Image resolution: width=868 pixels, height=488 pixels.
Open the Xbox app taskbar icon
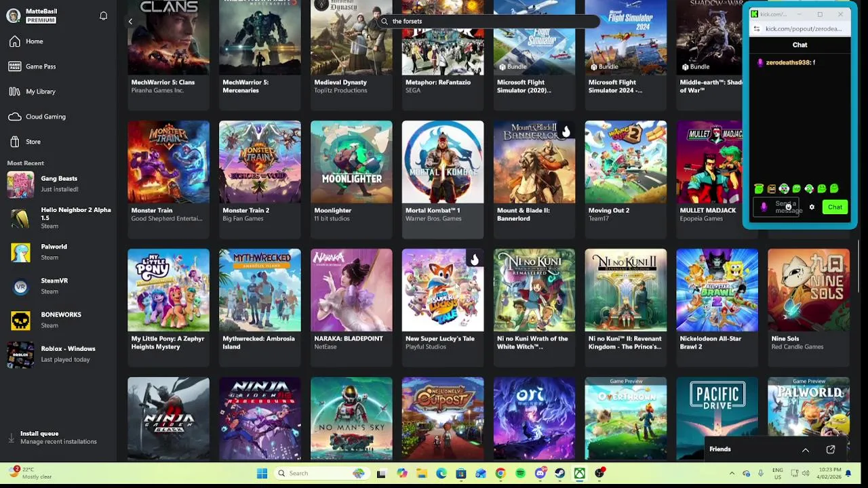tap(580, 473)
